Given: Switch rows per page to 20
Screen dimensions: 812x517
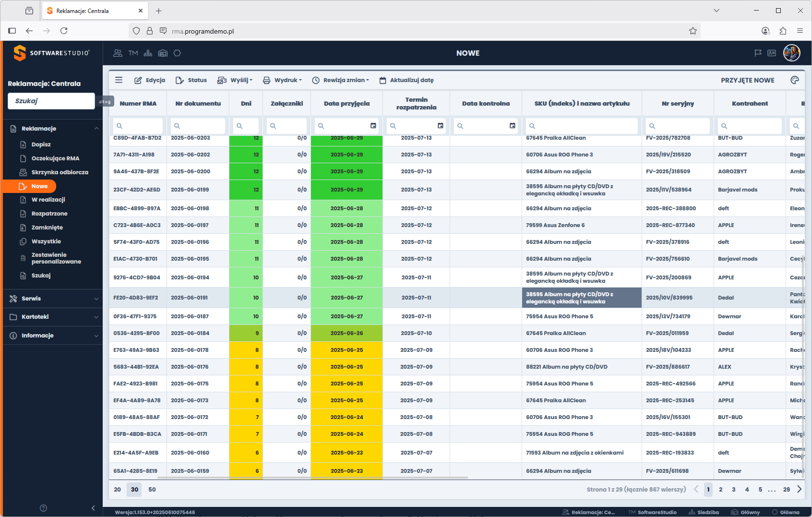Looking at the screenshot, I should (117, 489).
